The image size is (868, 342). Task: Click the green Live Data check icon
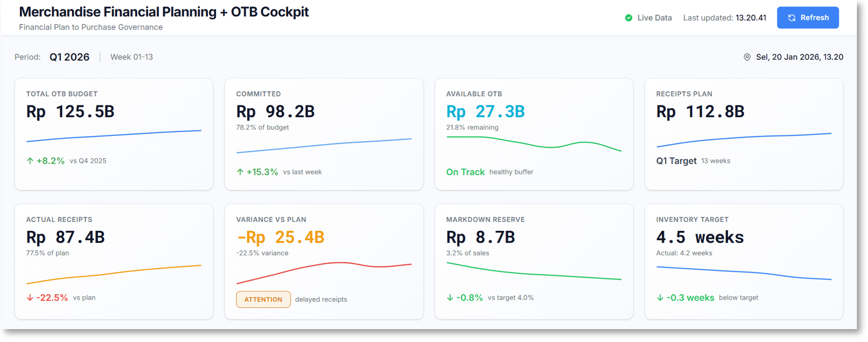[628, 18]
